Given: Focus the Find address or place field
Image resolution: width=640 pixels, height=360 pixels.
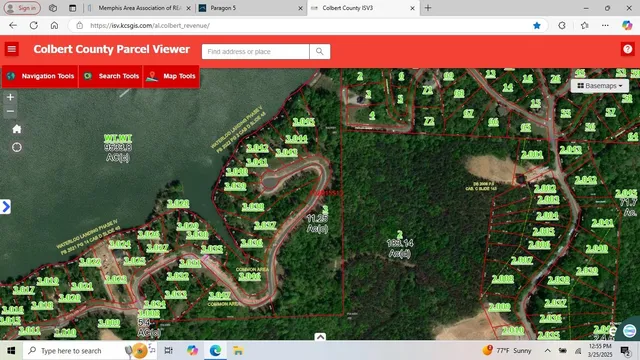Looking at the screenshot, I should [x=256, y=51].
